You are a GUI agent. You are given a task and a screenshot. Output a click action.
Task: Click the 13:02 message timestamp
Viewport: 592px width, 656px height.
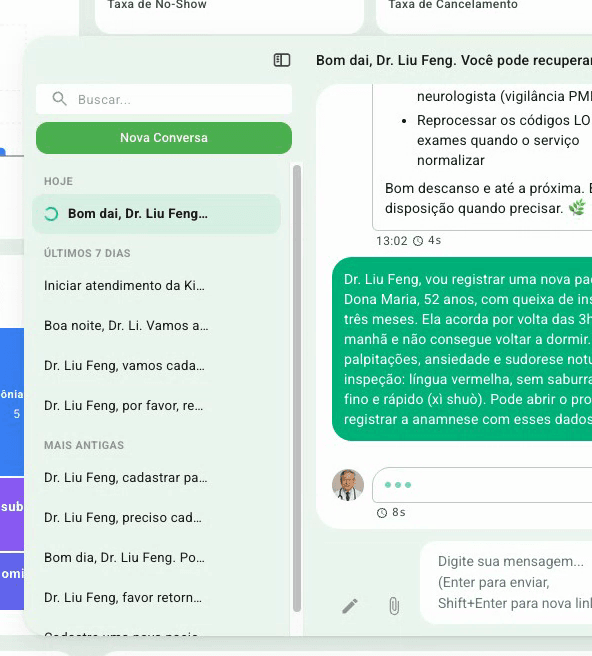click(392, 241)
